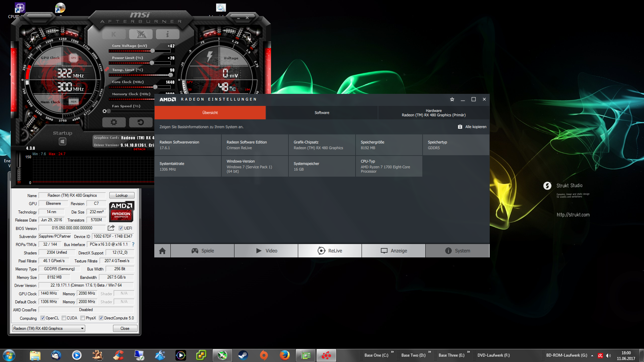Enable the PhysX checkbox
This screenshot has width=644, height=362.
(83, 318)
